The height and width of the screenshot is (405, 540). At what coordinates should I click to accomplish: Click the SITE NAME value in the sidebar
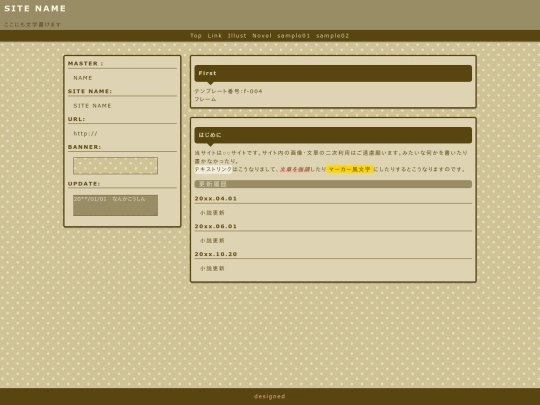(x=92, y=106)
